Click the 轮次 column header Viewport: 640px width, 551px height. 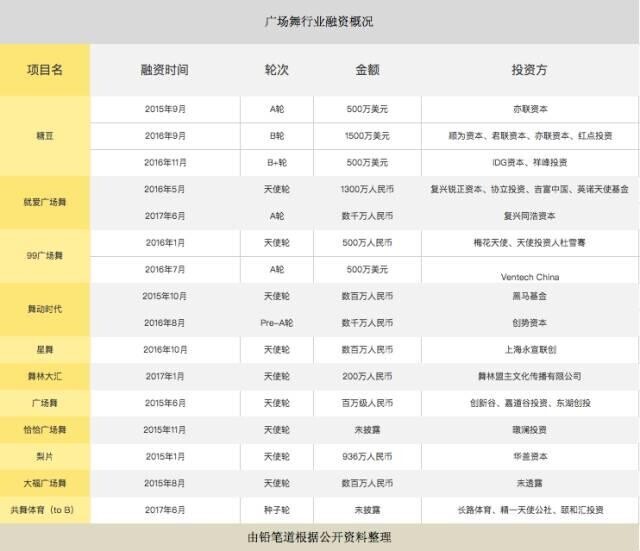tap(277, 70)
